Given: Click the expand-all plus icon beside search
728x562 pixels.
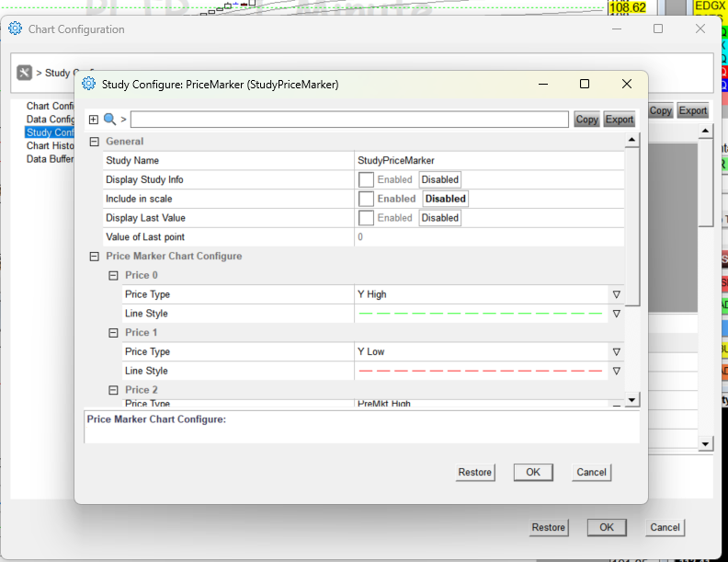Looking at the screenshot, I should click(x=94, y=120).
